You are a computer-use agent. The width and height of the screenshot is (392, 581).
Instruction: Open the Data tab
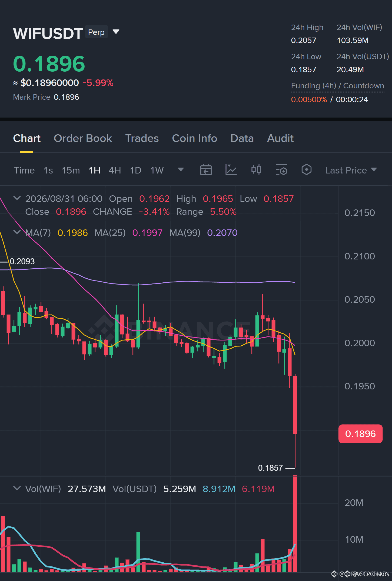click(x=242, y=138)
